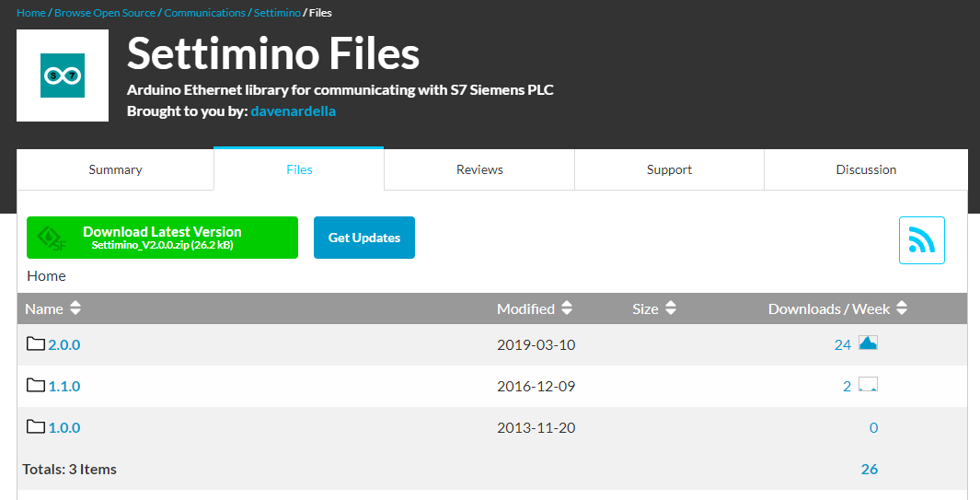Go to the Support tab
Viewport: 980px width, 500px height.
point(669,169)
